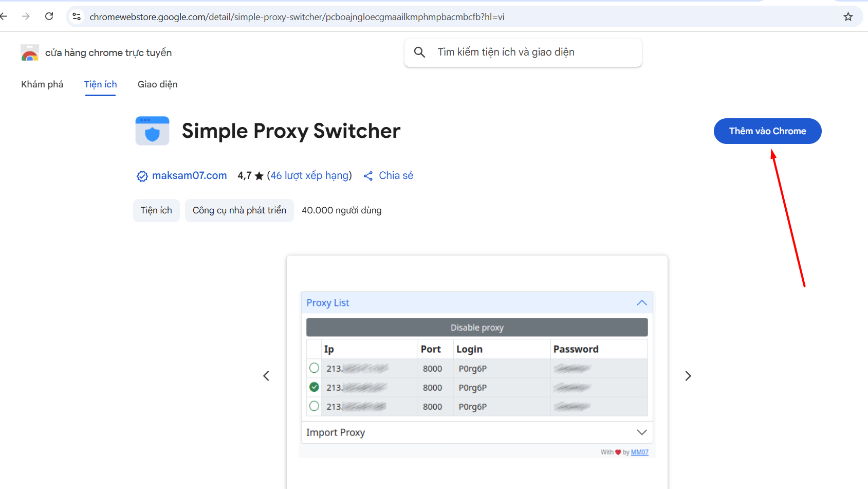Click the Chrome Web Store logo
Screen dimensions: 868x489
click(30, 52)
